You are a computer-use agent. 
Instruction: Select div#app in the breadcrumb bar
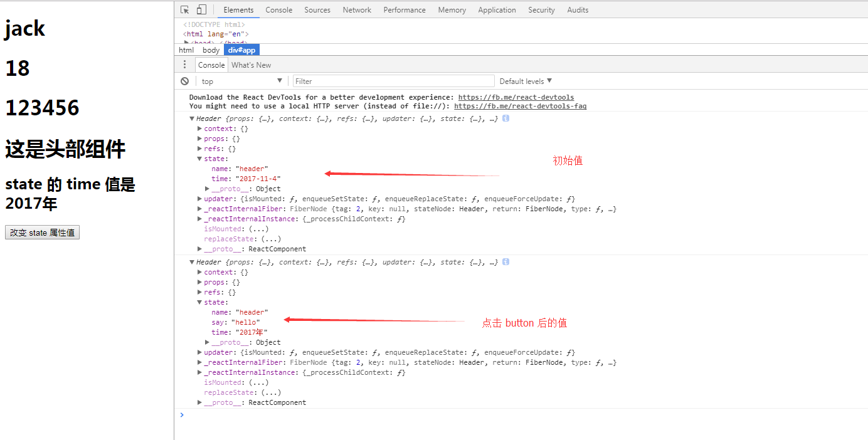tap(241, 50)
